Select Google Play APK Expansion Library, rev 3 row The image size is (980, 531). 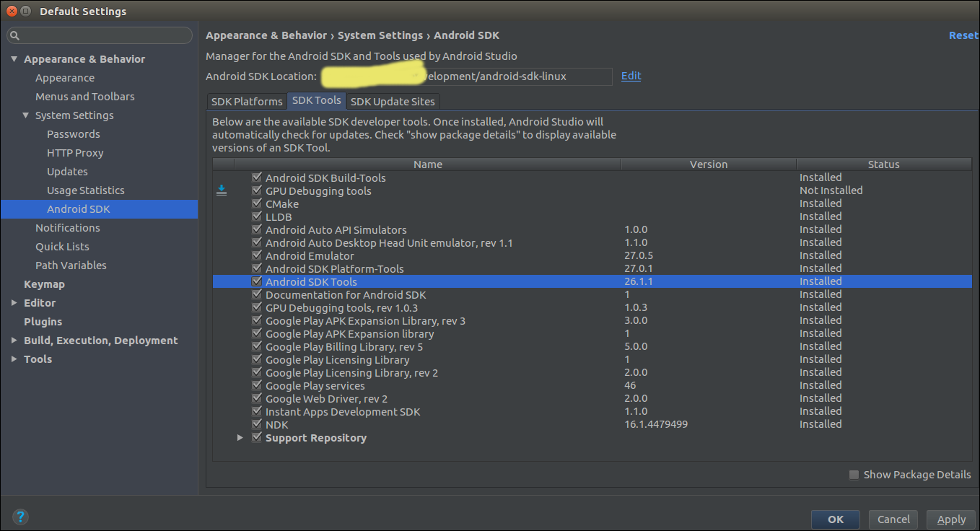(592, 320)
